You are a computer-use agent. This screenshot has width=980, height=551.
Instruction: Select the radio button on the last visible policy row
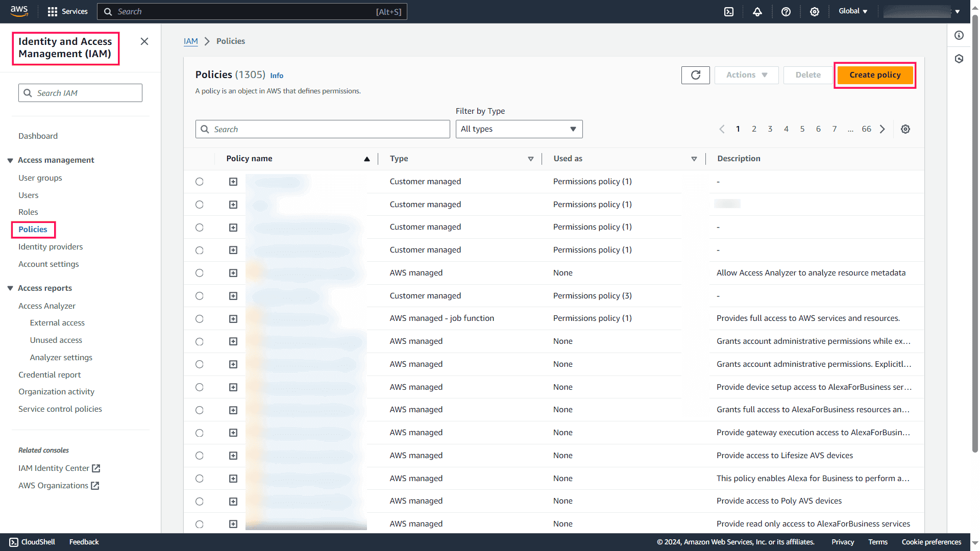point(199,524)
